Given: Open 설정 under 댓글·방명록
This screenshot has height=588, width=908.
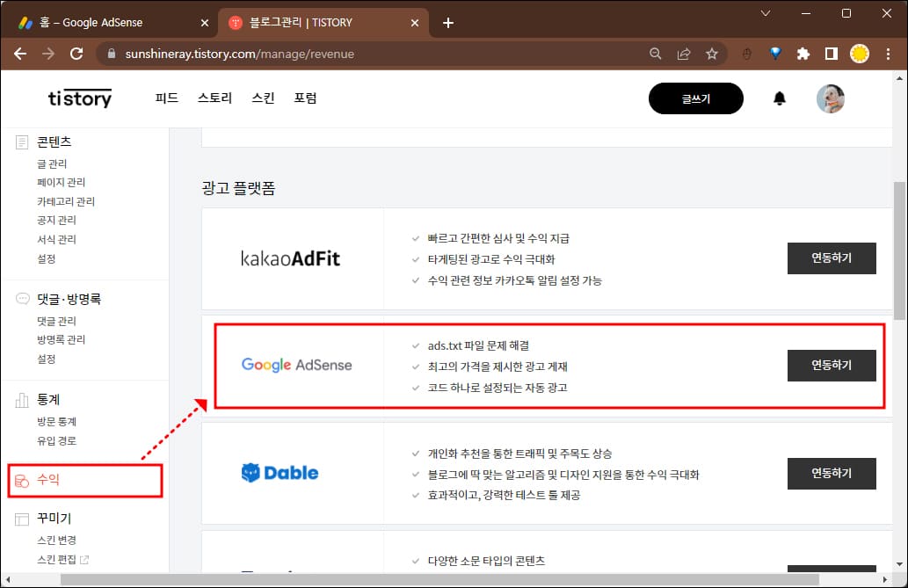Looking at the screenshot, I should 47,359.
